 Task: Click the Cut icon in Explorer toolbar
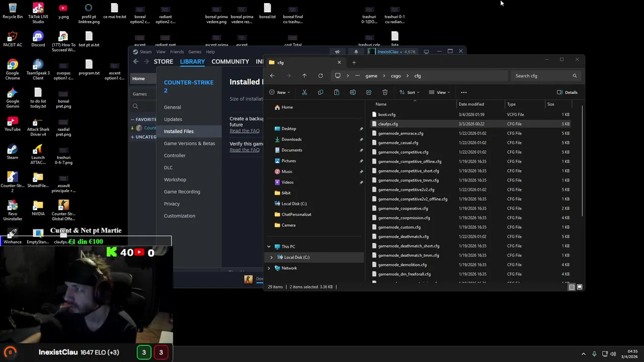[x=304, y=93]
